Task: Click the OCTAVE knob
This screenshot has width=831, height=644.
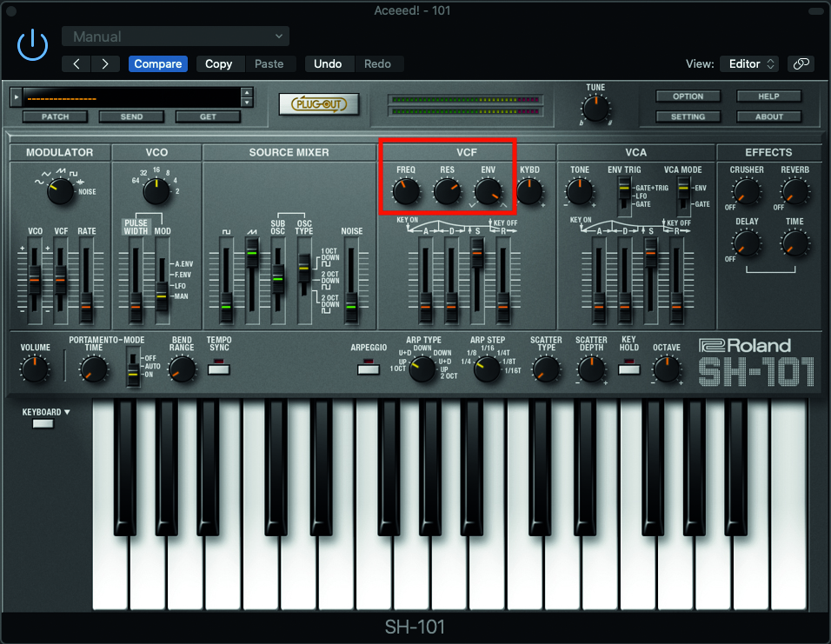Action: click(667, 368)
